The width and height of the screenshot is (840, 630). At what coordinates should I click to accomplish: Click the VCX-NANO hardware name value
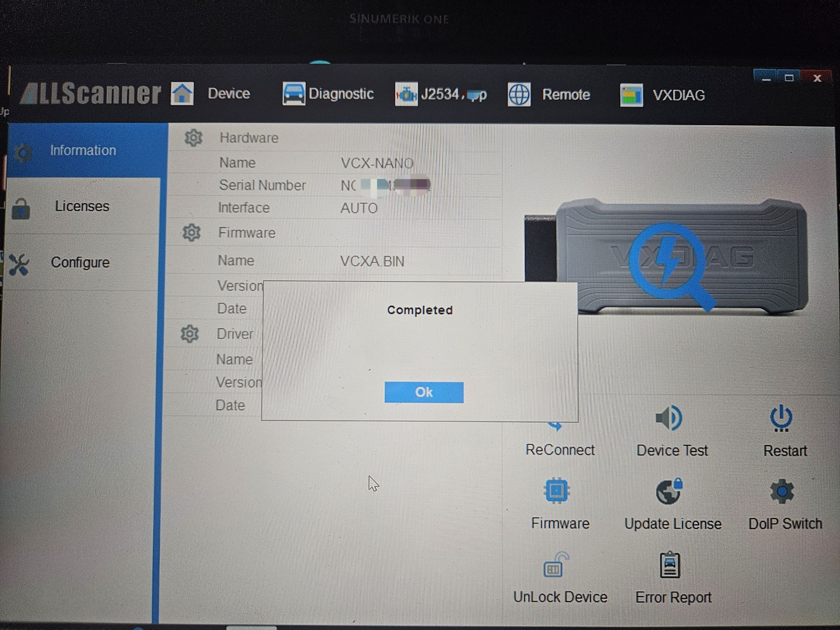377,163
